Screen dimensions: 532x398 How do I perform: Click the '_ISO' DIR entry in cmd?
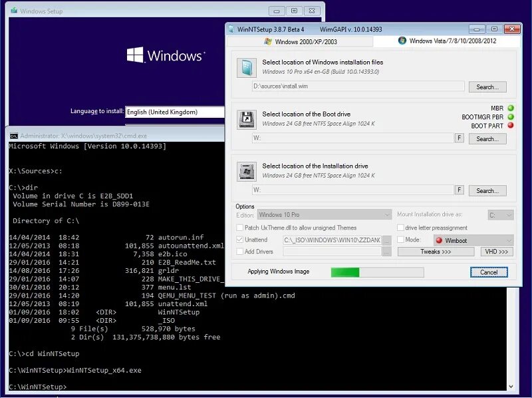(167, 321)
